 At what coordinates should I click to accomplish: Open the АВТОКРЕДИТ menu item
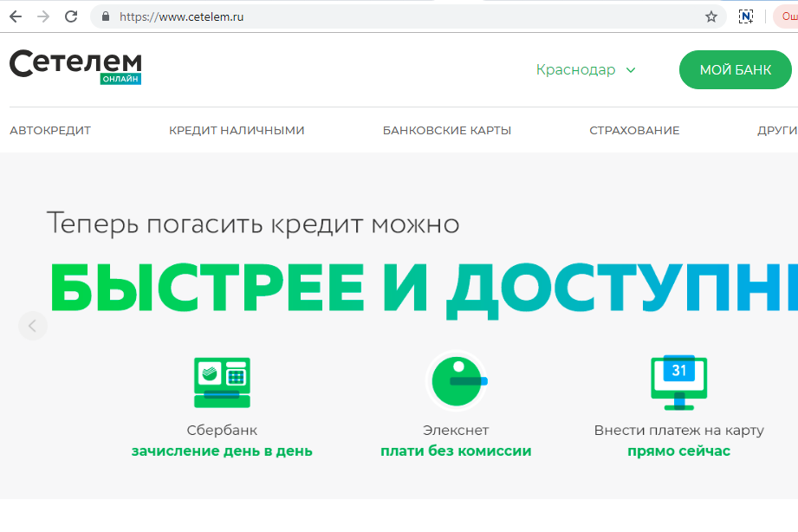click(x=50, y=130)
